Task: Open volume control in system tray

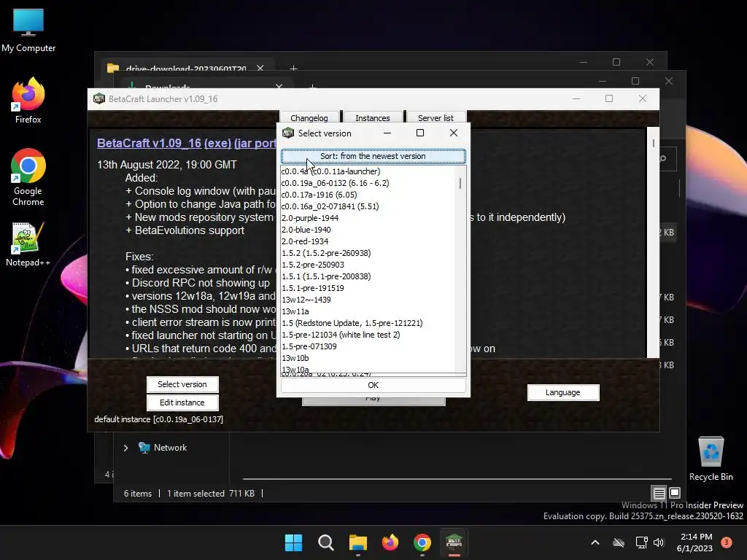Action: (x=659, y=542)
